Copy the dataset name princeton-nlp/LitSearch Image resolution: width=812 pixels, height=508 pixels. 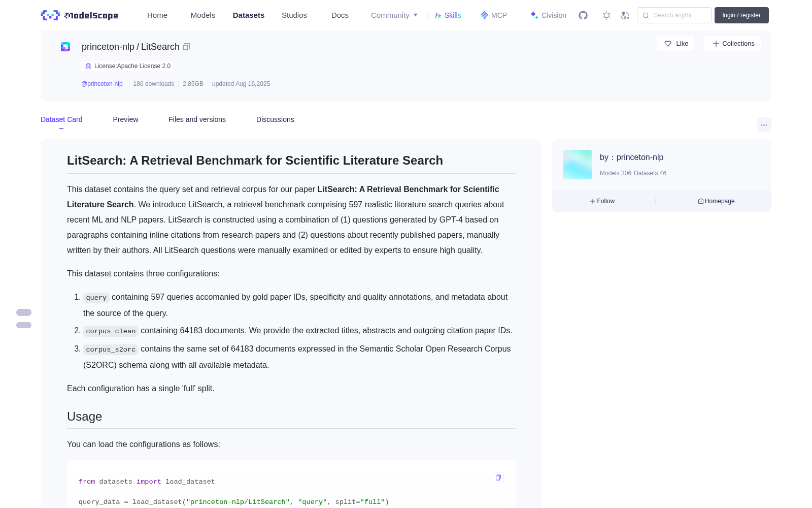coord(186,47)
